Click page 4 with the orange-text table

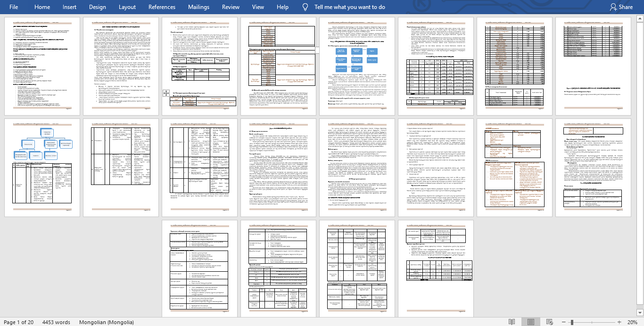point(278,66)
